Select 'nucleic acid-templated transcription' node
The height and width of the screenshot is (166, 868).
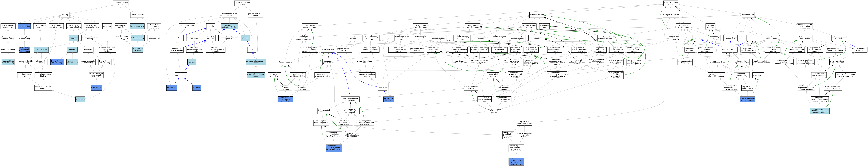350,99
